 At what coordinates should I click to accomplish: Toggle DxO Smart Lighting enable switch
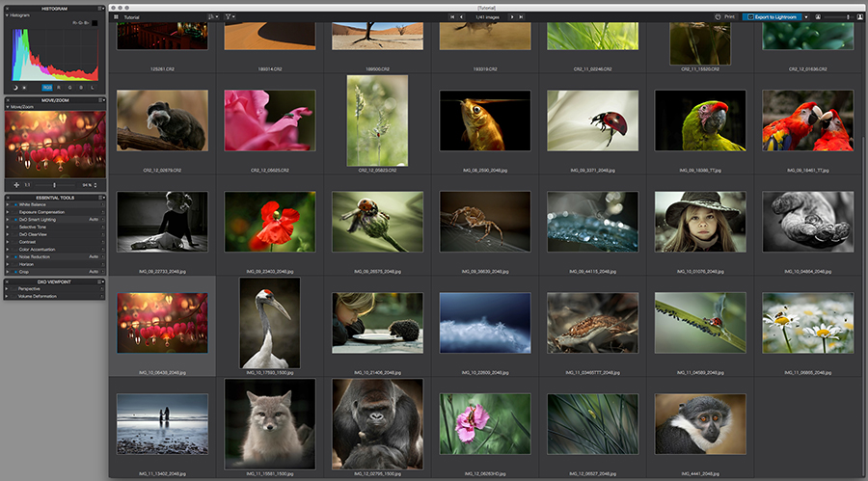coord(15,220)
